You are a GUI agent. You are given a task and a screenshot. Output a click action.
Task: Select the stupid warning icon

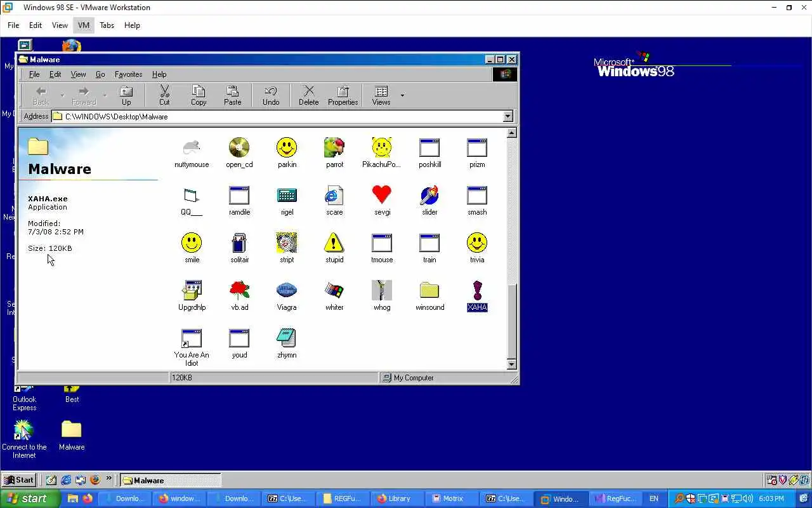click(x=334, y=243)
